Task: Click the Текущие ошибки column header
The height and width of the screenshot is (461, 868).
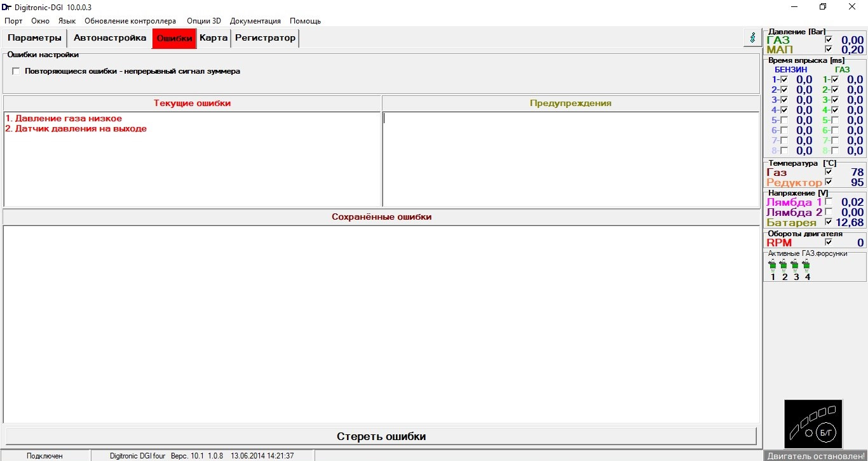Action: (192, 103)
